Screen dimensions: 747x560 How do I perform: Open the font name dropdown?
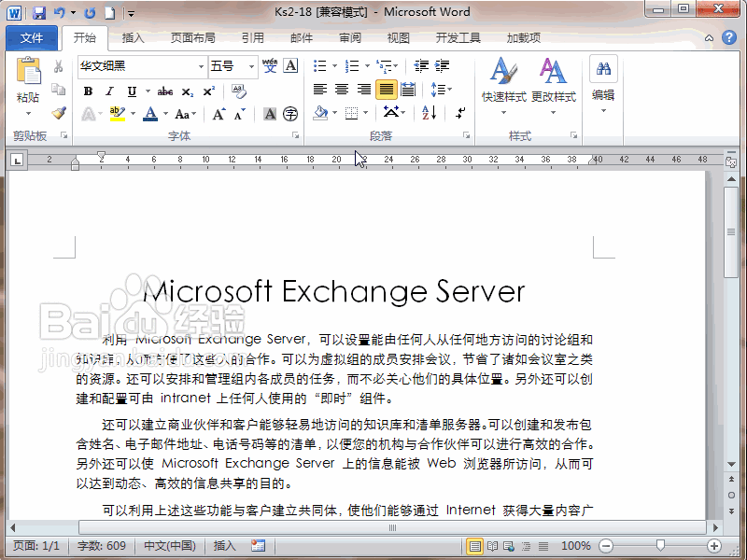point(201,66)
